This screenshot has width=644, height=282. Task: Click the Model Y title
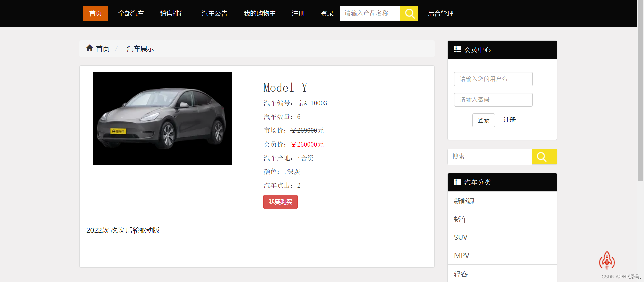pos(285,88)
